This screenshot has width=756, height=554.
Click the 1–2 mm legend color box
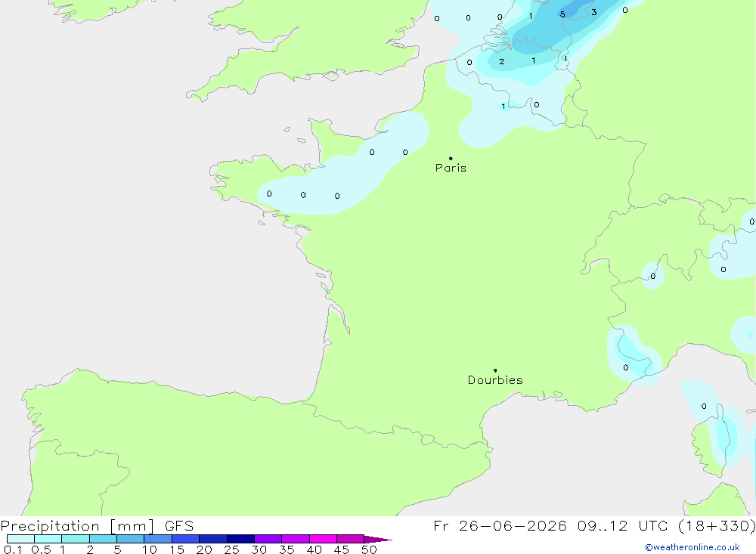(75, 539)
